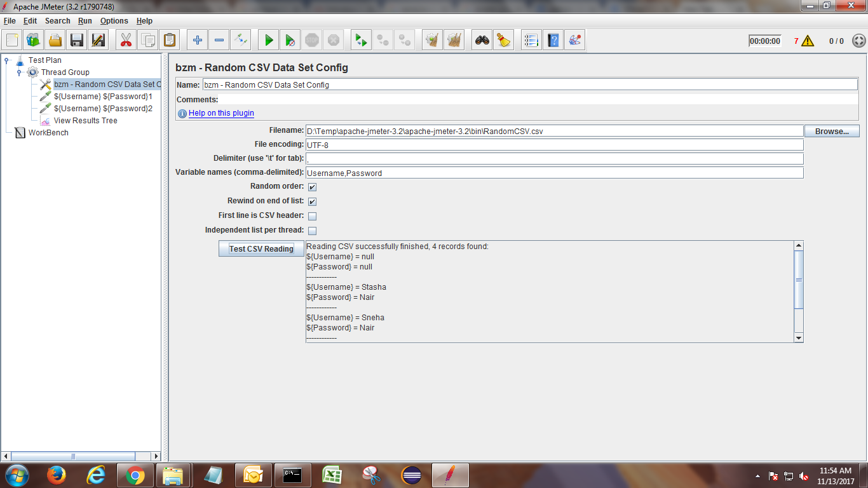Image resolution: width=868 pixels, height=488 pixels.
Task: Click the CSV output scrollbar up arrow
Action: click(x=799, y=245)
